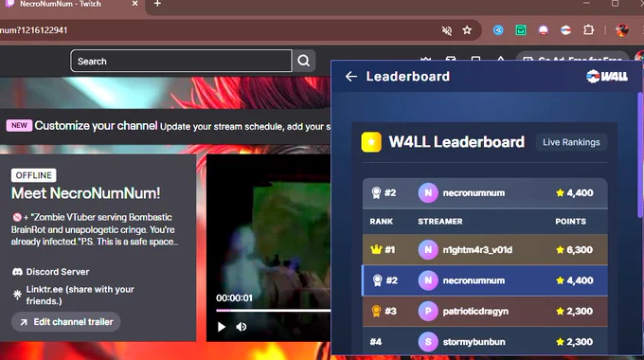Click the OFFLINE status badge
The width and height of the screenshot is (644, 360).
tap(34, 175)
